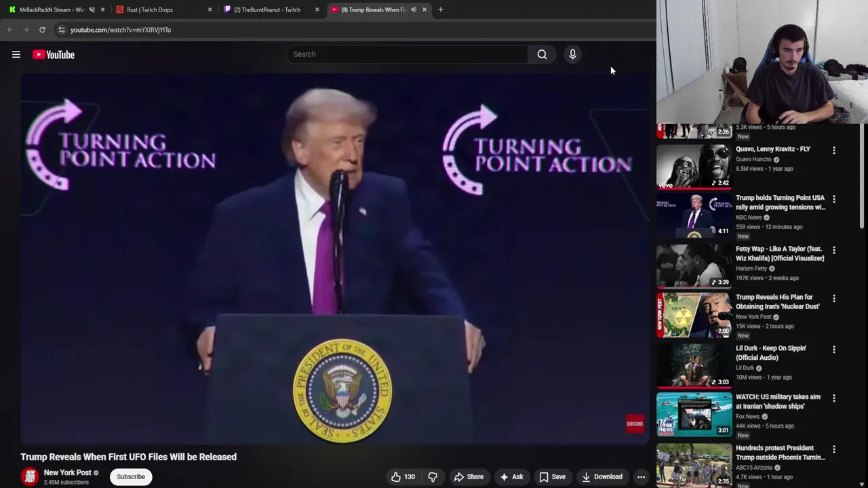Open more actions ellipsis below video
The width and height of the screenshot is (868, 488).
click(641, 476)
